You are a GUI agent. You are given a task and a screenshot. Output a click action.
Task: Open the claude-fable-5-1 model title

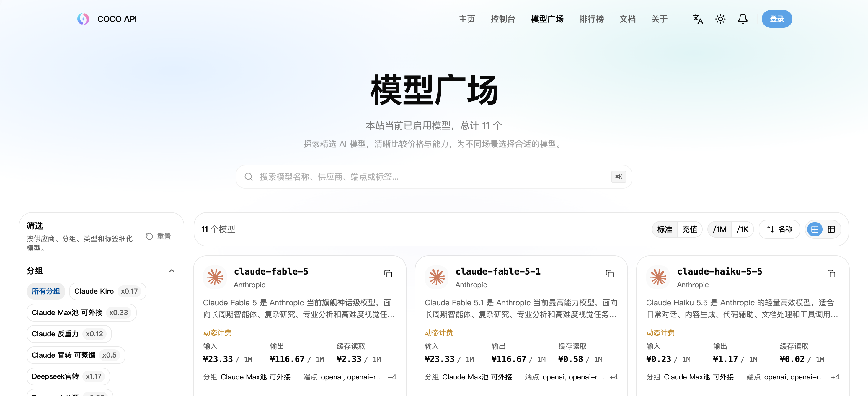click(498, 272)
